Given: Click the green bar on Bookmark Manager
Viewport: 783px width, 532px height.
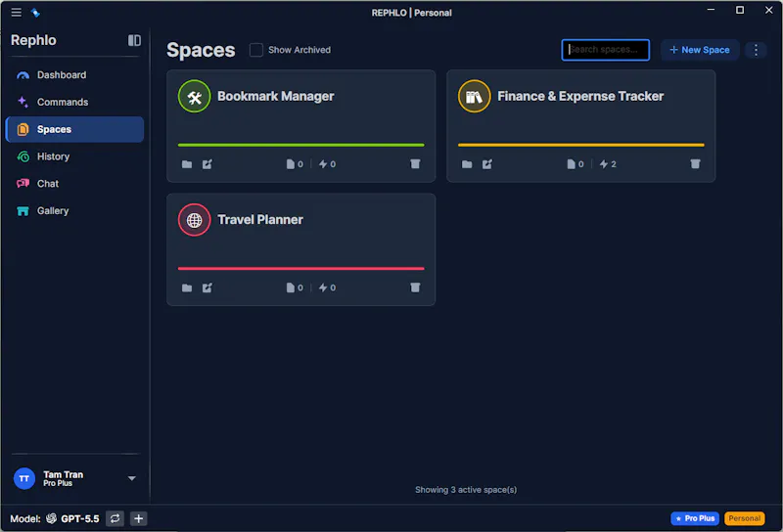Looking at the screenshot, I should (301, 146).
